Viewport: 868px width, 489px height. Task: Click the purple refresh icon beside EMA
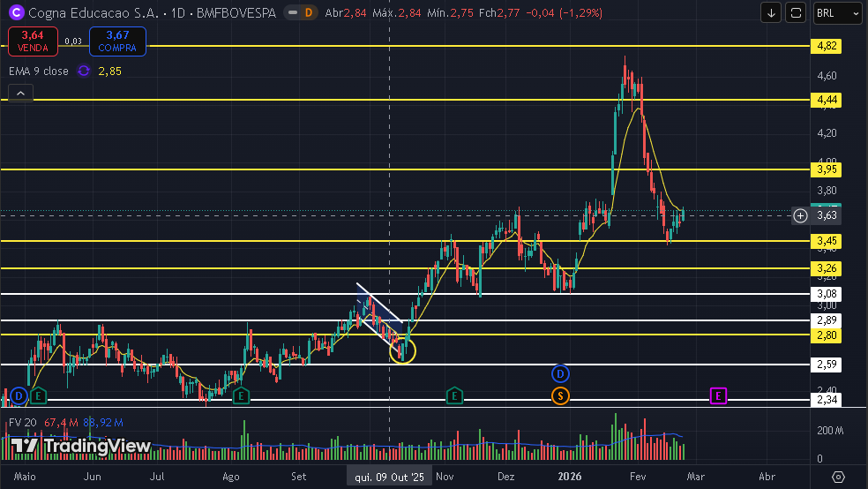coord(84,71)
